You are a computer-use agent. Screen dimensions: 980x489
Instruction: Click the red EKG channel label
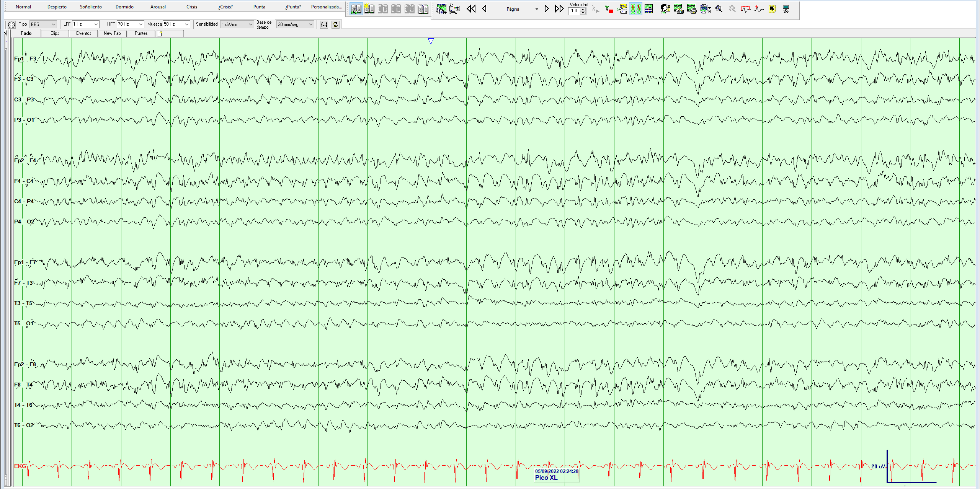click(20, 466)
